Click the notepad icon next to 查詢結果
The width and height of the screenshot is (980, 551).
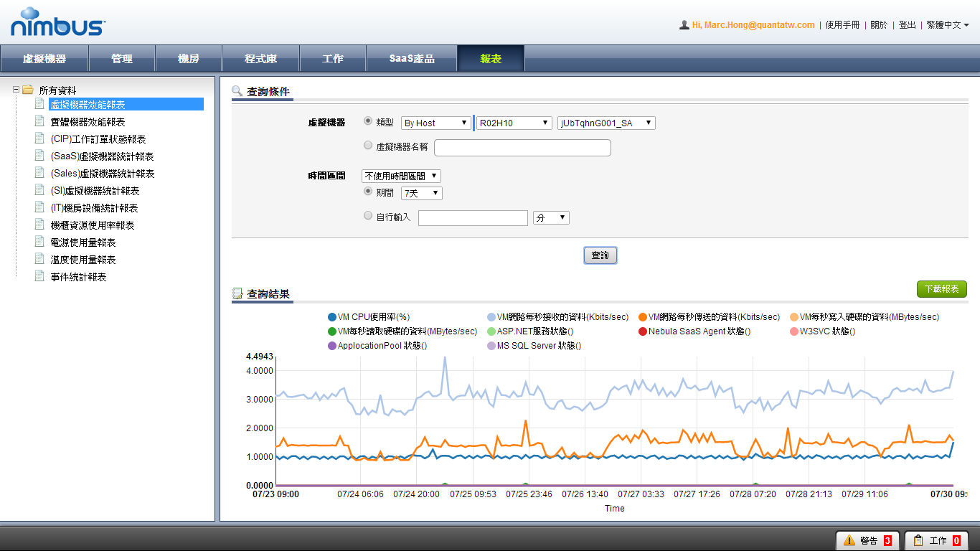237,293
